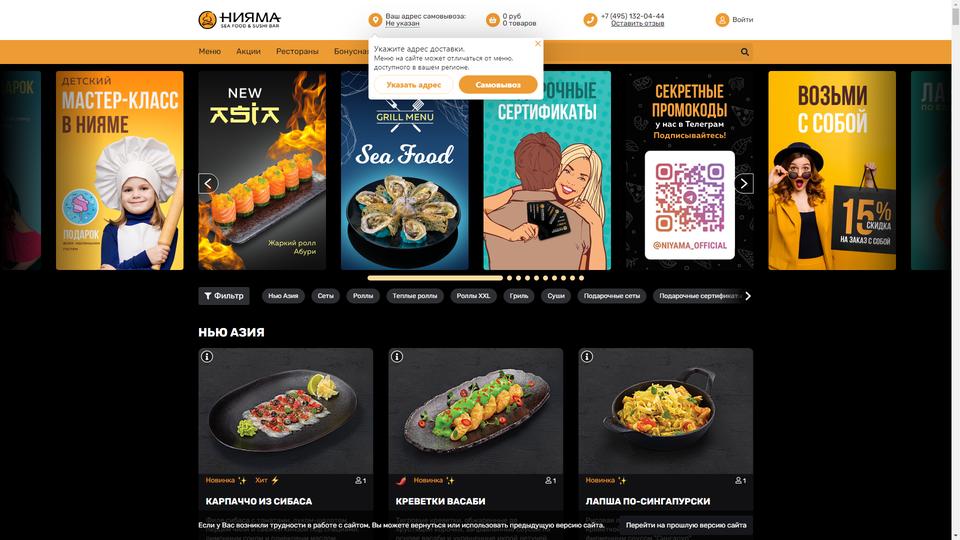This screenshot has width=960, height=540.
Task: Select the Теплые роллы category chip
Action: (414, 296)
